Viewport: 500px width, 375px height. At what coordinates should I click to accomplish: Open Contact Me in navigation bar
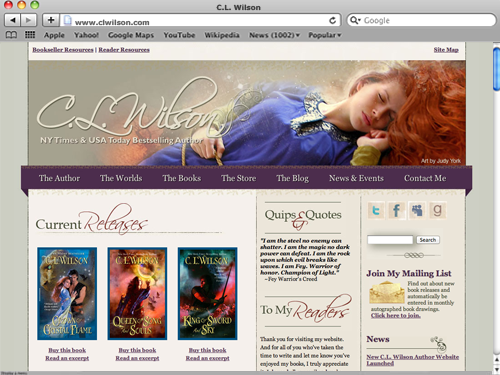[425, 178]
